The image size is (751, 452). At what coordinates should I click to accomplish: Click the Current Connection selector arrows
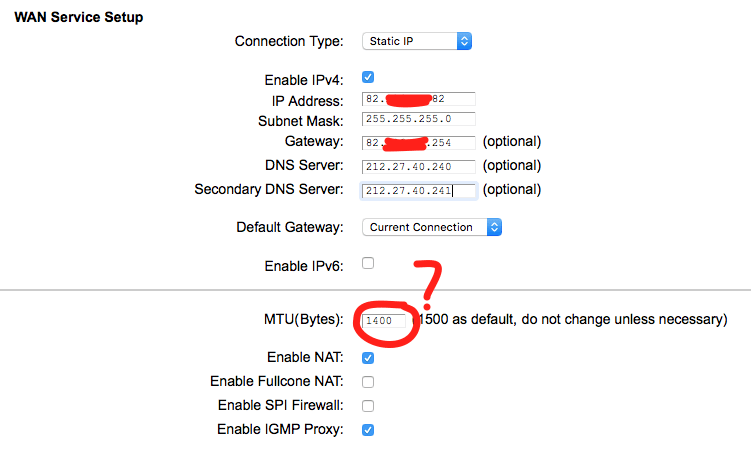tap(493, 227)
